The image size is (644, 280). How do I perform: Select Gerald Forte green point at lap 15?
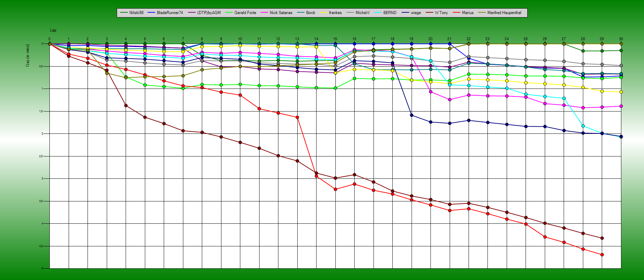click(335, 88)
